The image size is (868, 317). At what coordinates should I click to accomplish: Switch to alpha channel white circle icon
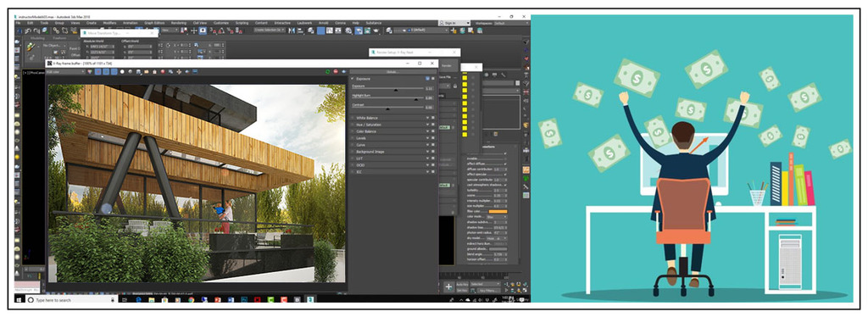click(122, 71)
